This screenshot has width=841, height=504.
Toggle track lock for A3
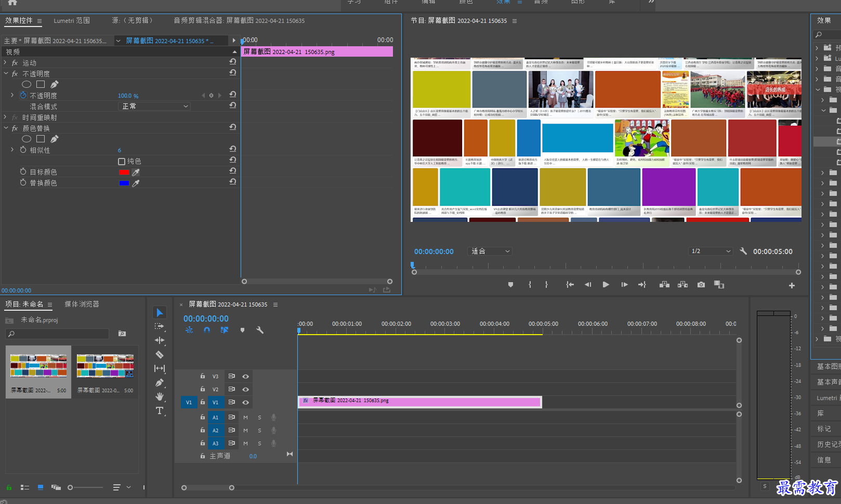click(x=203, y=443)
